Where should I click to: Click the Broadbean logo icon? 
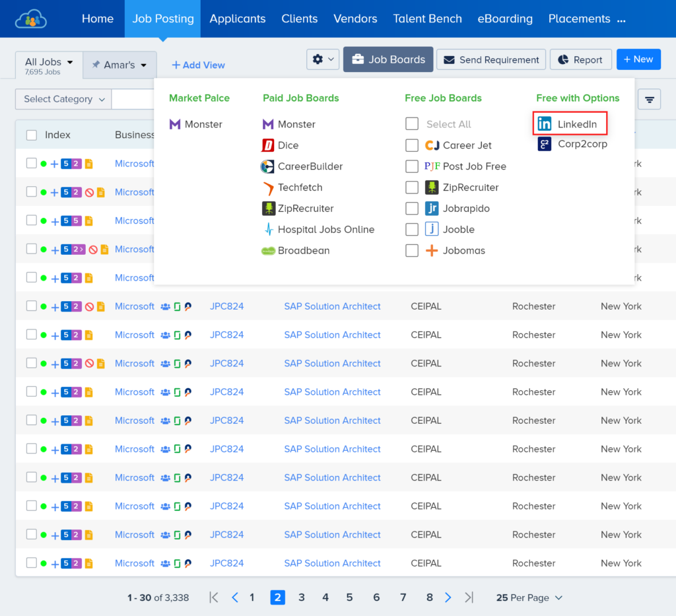pyautogui.click(x=268, y=251)
